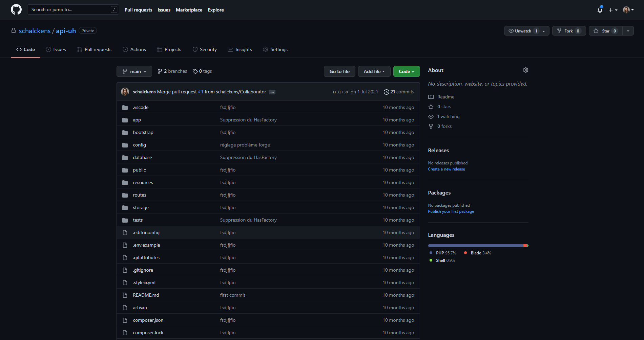Click the tags icon beside 0 tags
644x340 pixels.
[x=195, y=71]
